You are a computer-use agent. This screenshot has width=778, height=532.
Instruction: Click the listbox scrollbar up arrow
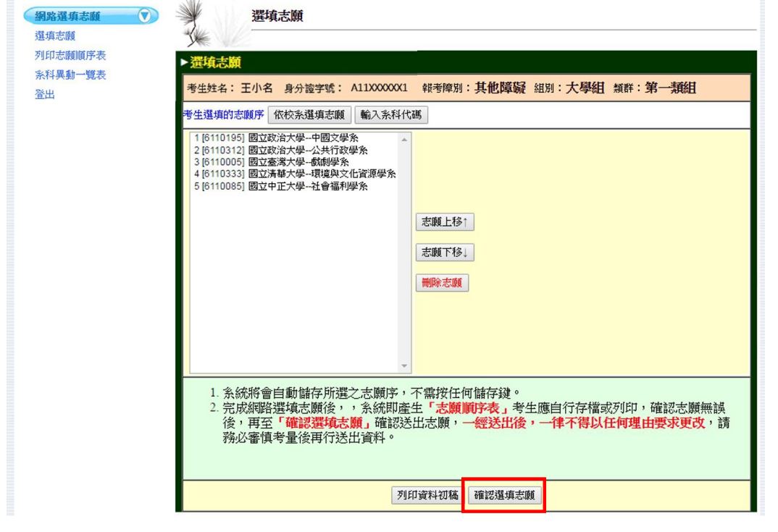coord(404,140)
